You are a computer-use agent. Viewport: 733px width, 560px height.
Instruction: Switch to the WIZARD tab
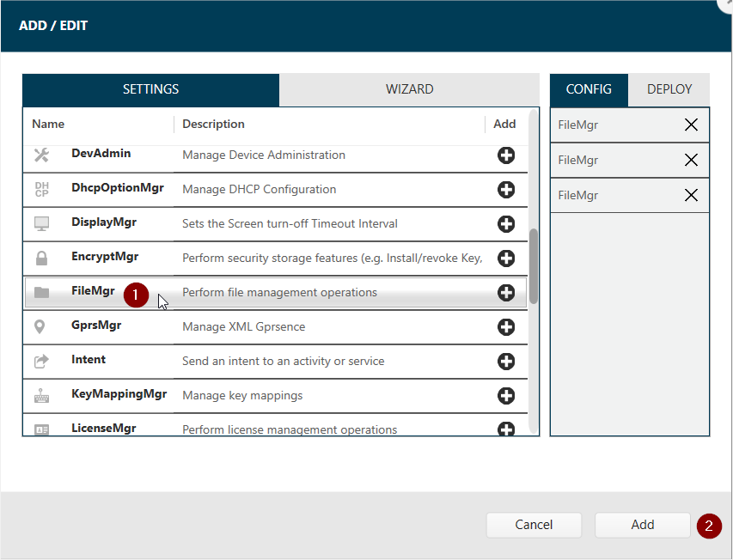tap(409, 89)
